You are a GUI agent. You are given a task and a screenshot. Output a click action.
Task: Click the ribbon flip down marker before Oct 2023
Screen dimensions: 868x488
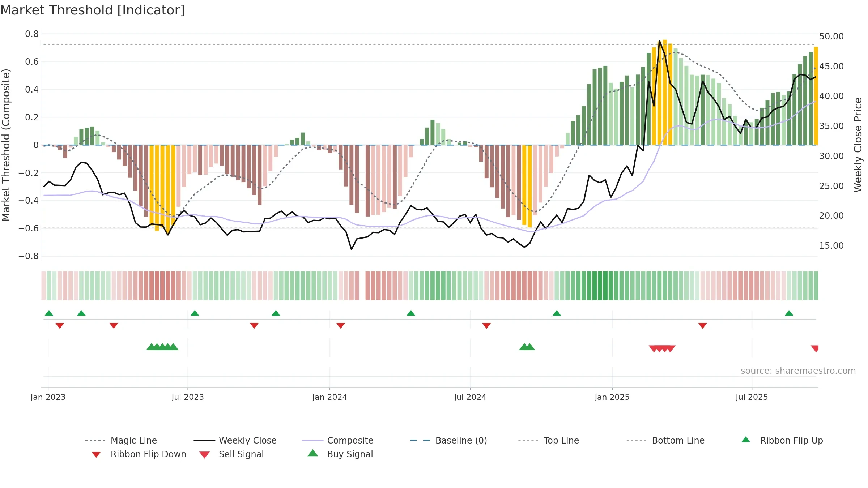[254, 326]
